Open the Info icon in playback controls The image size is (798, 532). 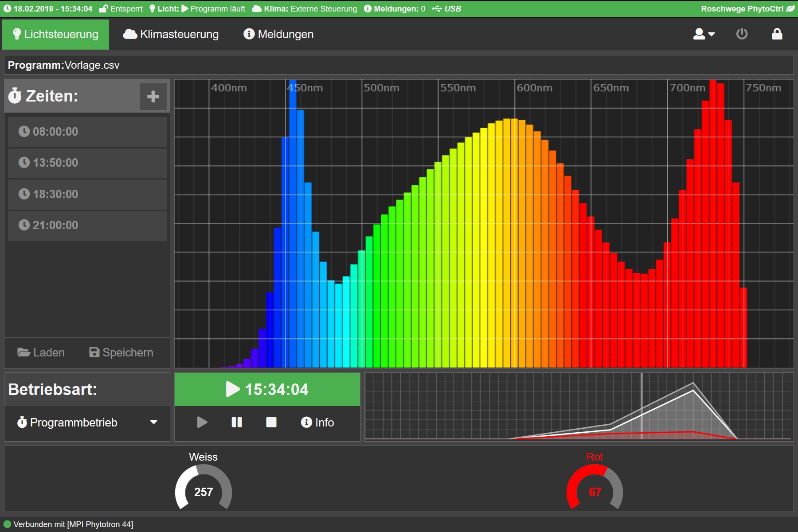[317, 422]
